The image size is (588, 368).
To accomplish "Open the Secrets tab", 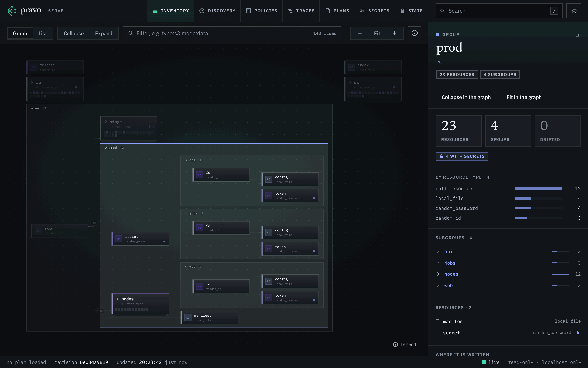I will (x=374, y=11).
